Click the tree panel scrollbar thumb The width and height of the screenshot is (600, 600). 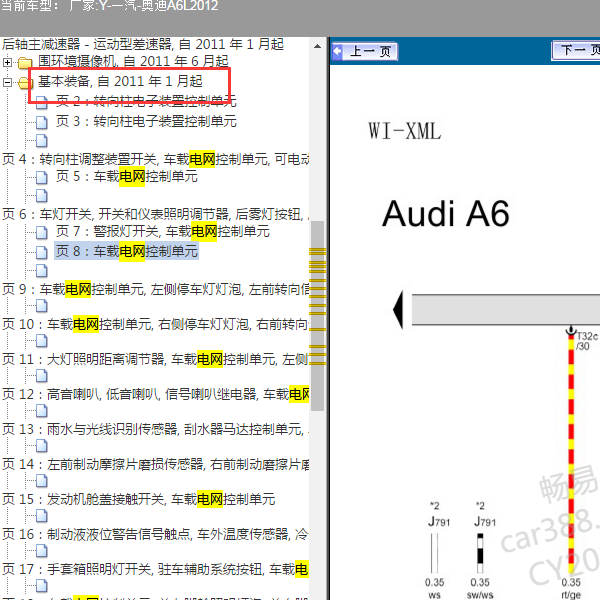(x=317, y=316)
